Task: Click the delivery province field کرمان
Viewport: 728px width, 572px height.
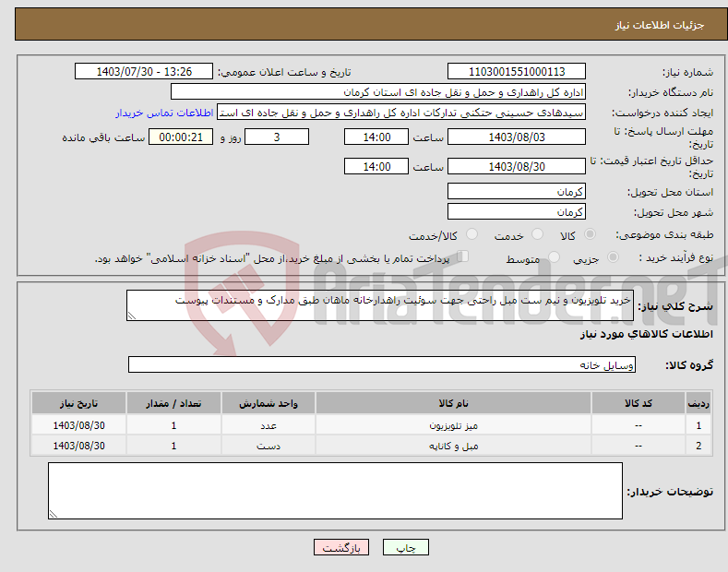Action: (517, 191)
